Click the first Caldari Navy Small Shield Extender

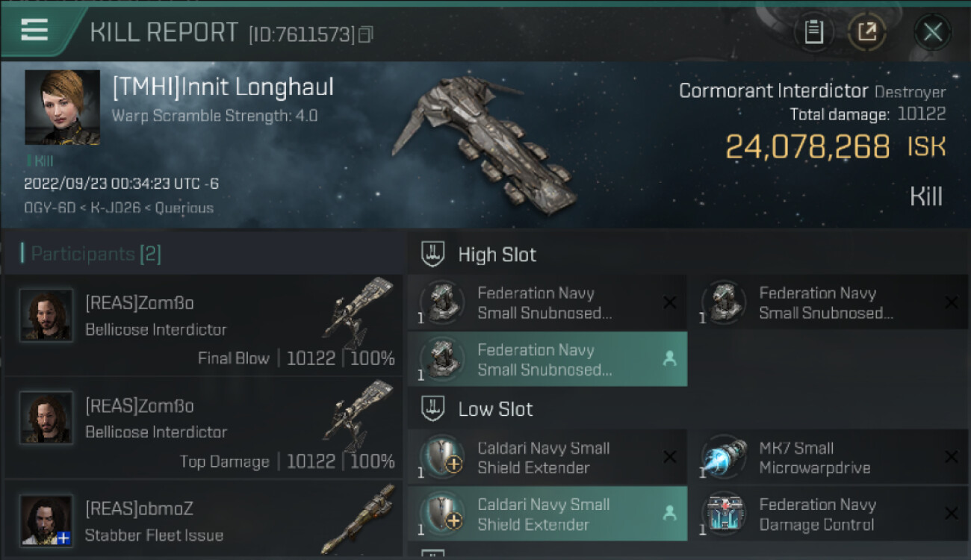pyautogui.click(x=547, y=457)
